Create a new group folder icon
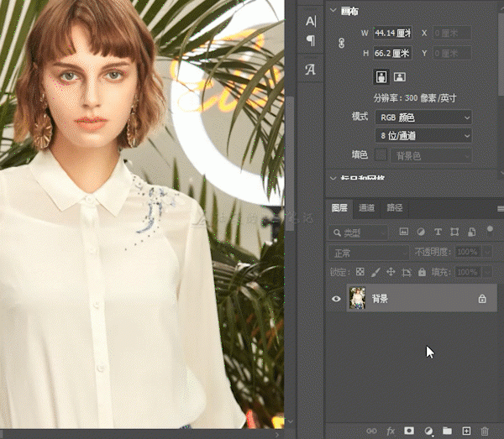Viewport: 504px width, 439px height. click(x=447, y=431)
